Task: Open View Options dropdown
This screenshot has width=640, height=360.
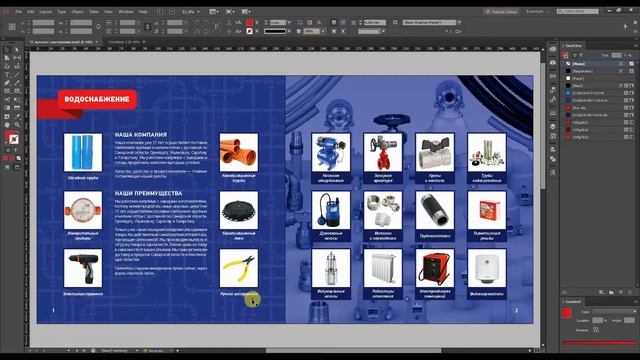Action: pyautogui.click(x=214, y=12)
